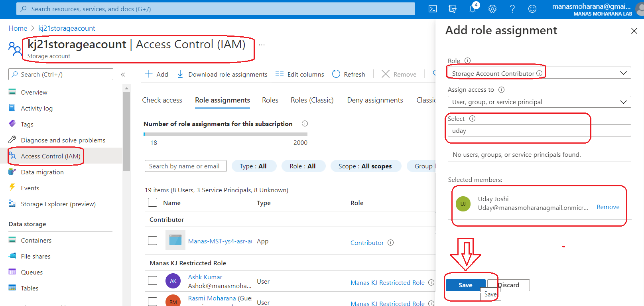The height and width of the screenshot is (306, 644).
Task: Click the Select field containing uday
Action: 539,130
